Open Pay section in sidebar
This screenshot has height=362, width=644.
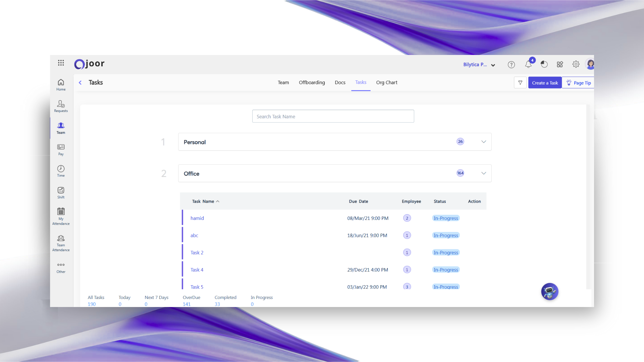61,149
